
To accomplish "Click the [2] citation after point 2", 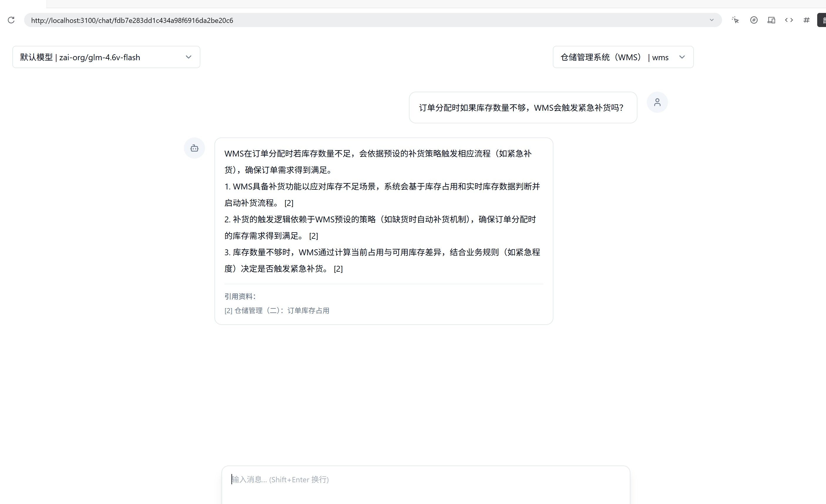I will pos(313,236).
